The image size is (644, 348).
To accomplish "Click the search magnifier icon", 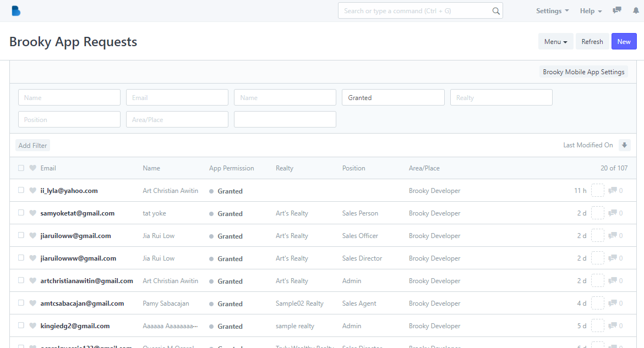I will click(496, 11).
